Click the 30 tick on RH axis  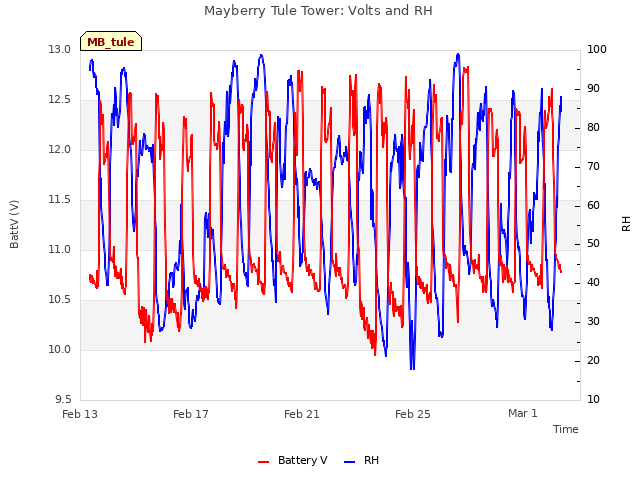tap(593, 322)
